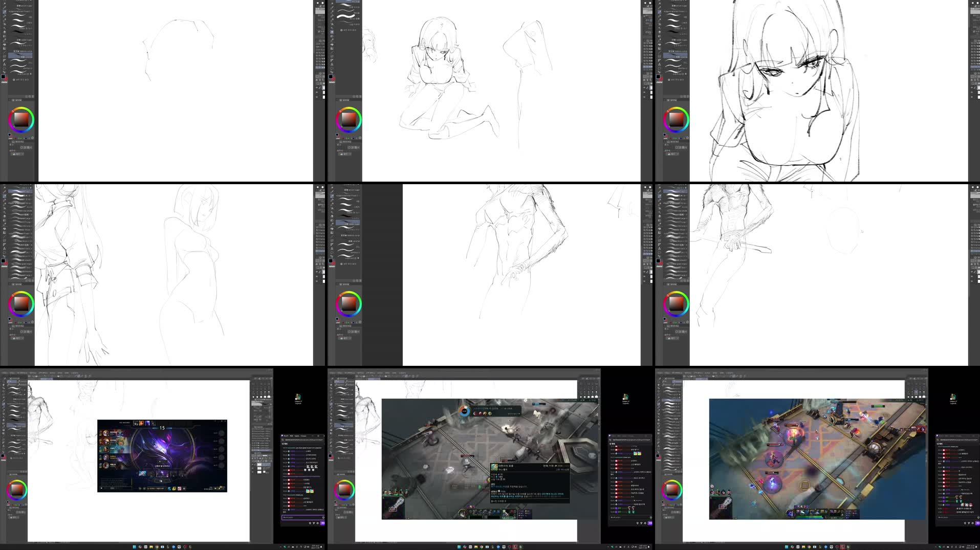Click the large purple champion splash art in the champion select screenshot
This screenshot has width=980, height=550.
coord(163,449)
